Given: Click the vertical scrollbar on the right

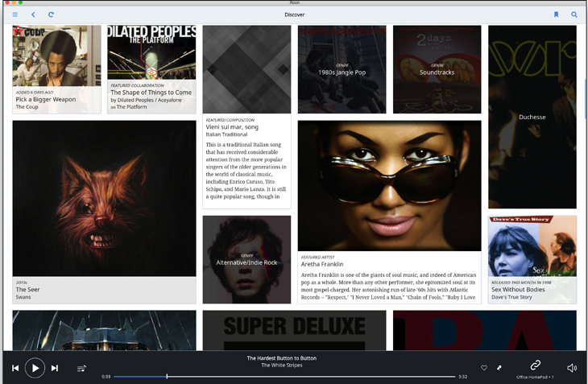Looking at the screenshot, I should pos(586,99).
